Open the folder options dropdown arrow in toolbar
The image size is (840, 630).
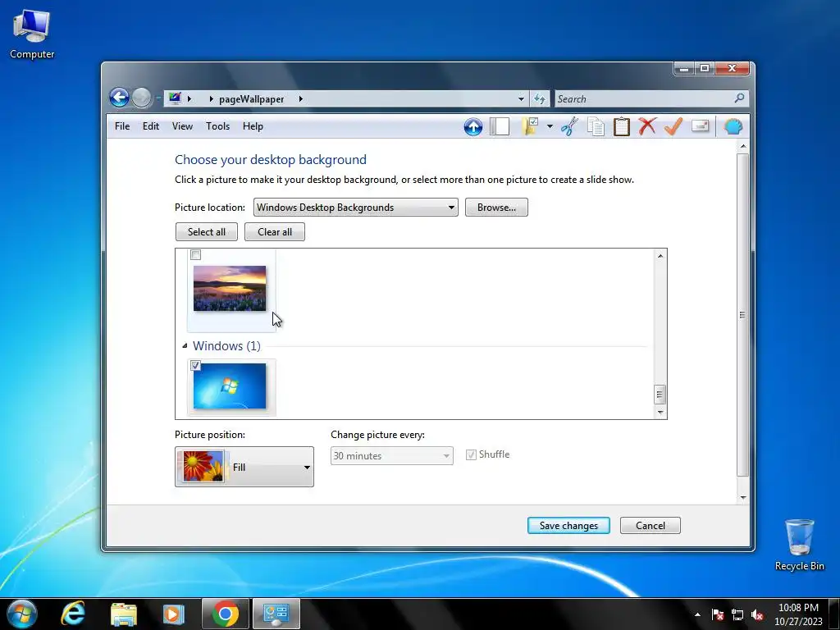(x=550, y=126)
